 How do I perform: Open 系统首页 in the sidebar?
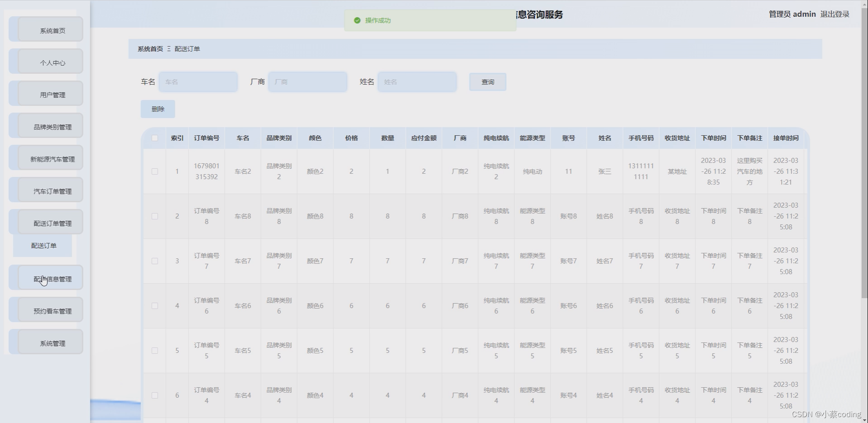[x=50, y=30]
